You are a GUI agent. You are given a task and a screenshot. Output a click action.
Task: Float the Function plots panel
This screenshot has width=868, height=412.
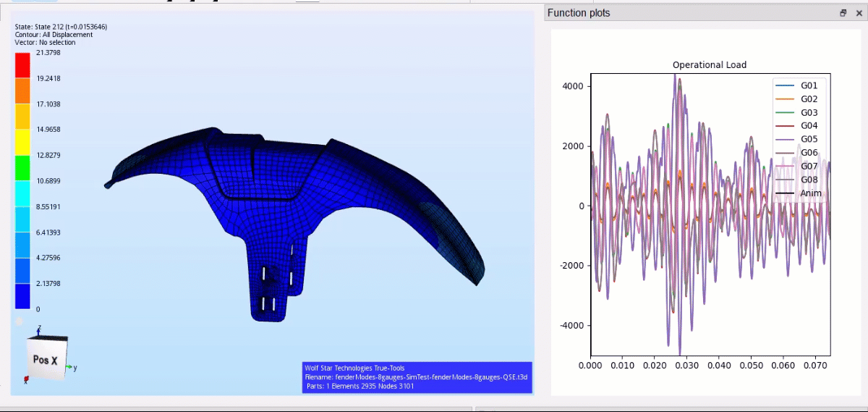click(843, 13)
